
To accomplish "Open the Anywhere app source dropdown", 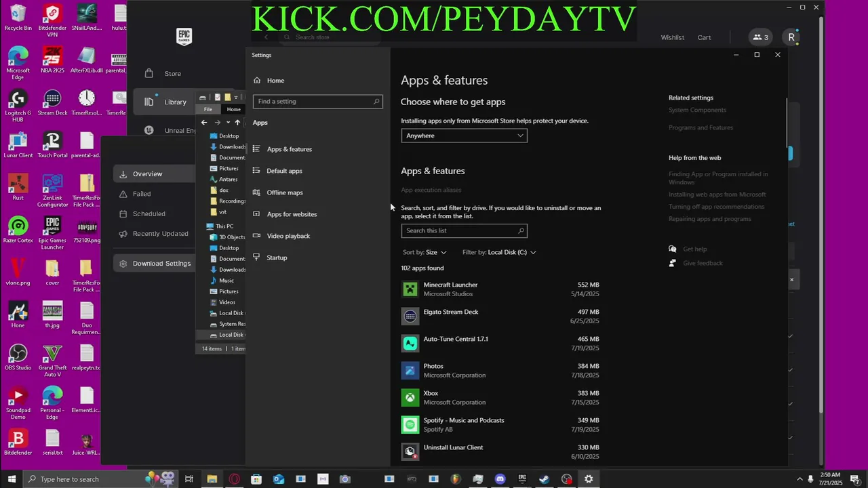I will coord(464,136).
